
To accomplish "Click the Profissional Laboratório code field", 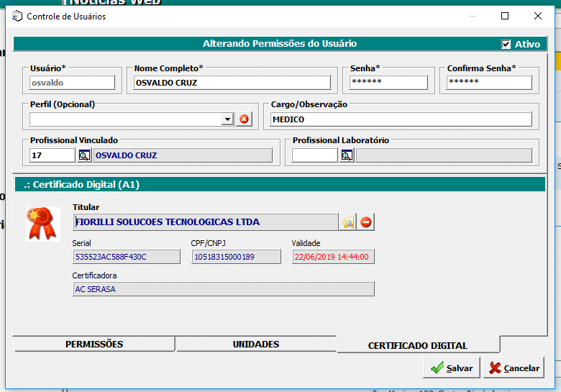I will (x=314, y=155).
